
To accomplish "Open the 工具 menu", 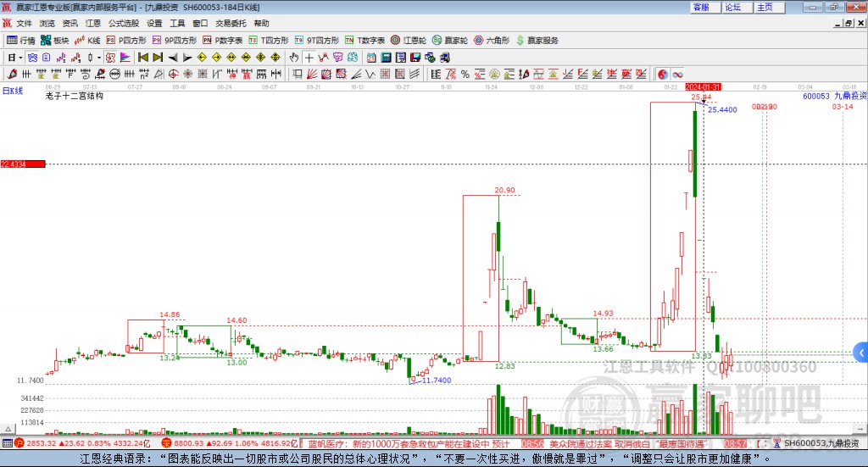I will [x=177, y=23].
